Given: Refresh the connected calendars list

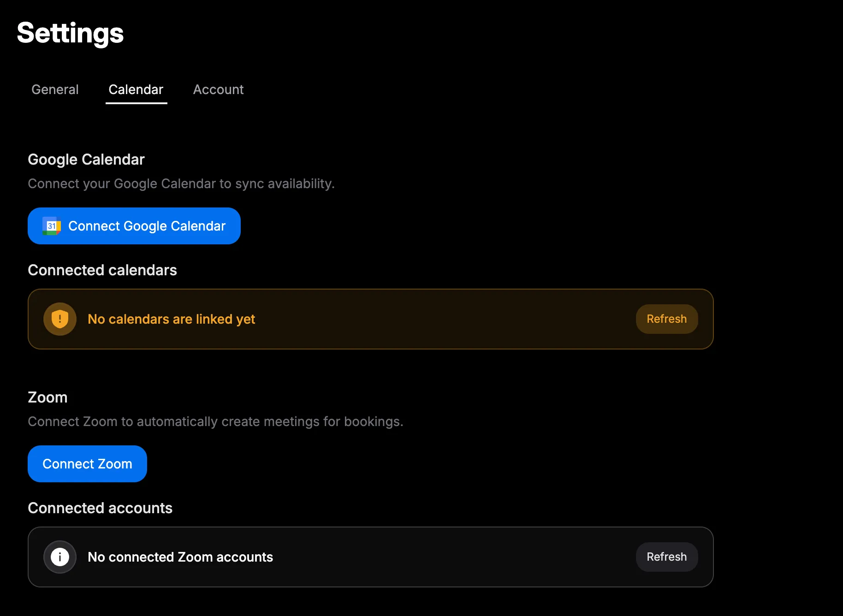Looking at the screenshot, I should [x=666, y=319].
